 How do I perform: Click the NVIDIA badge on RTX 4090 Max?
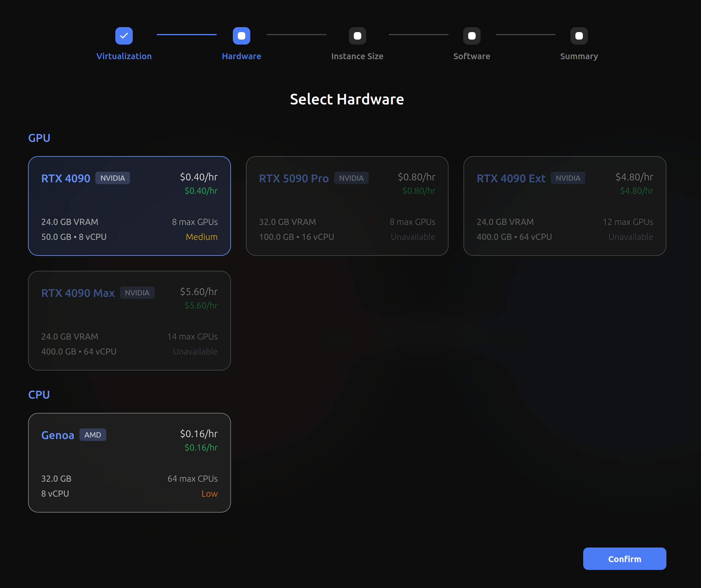click(x=137, y=293)
